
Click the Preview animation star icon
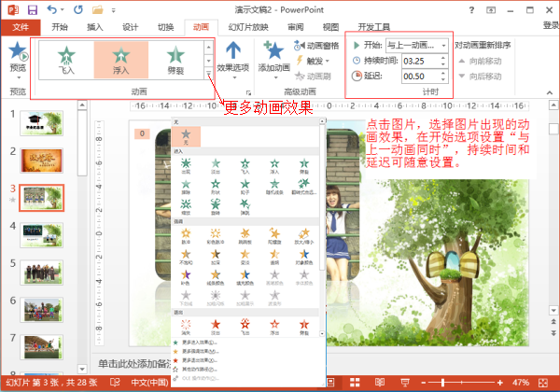pyautogui.click(x=18, y=51)
